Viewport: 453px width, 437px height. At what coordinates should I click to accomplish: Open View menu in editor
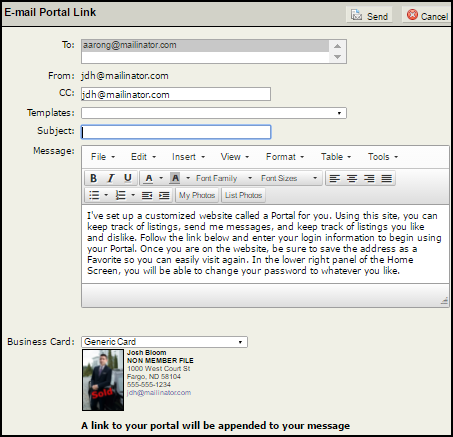(235, 157)
